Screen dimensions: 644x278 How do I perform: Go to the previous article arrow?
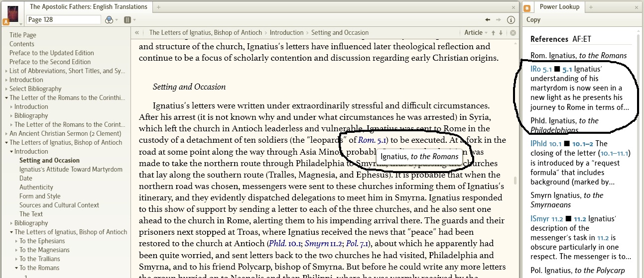(x=494, y=33)
